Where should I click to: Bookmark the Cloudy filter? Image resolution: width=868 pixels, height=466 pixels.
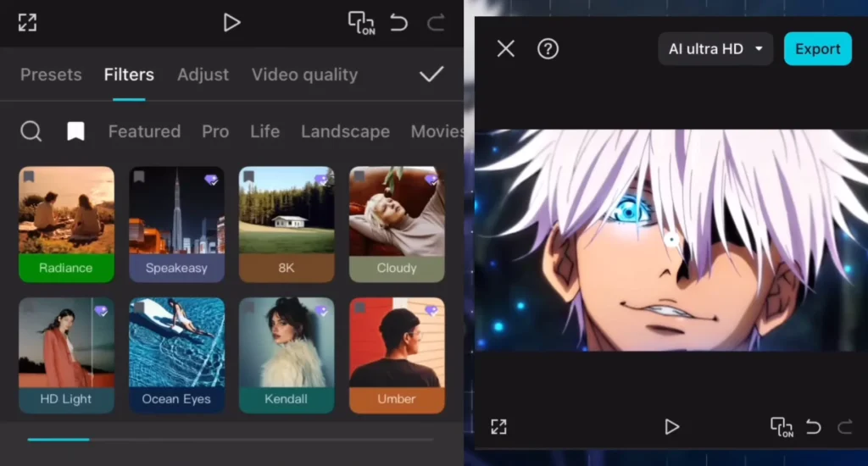pyautogui.click(x=359, y=176)
